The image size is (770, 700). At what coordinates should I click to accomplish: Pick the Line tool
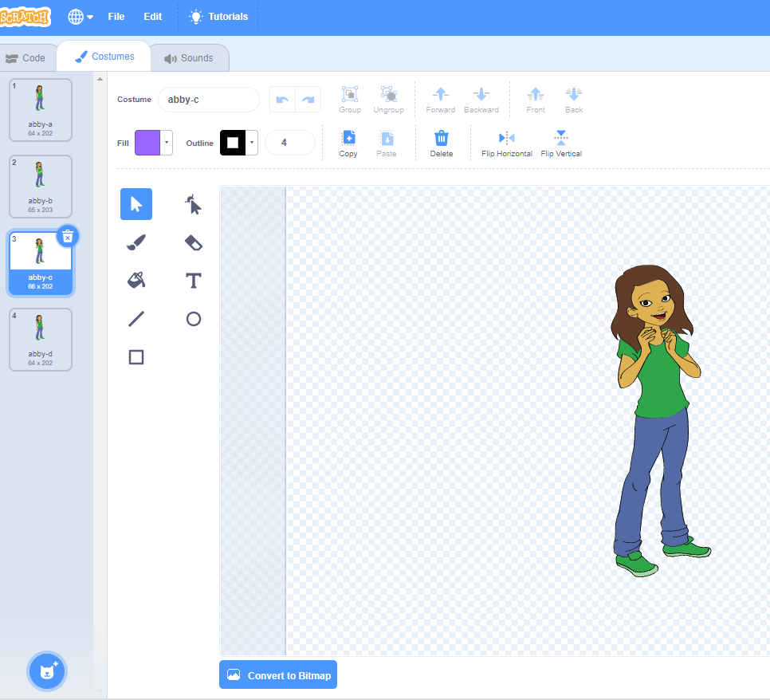click(136, 319)
